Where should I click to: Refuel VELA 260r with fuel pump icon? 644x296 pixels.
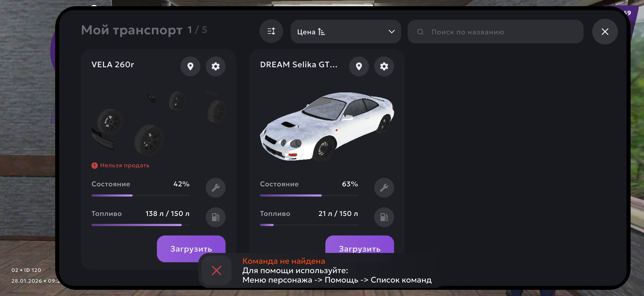[x=216, y=217]
